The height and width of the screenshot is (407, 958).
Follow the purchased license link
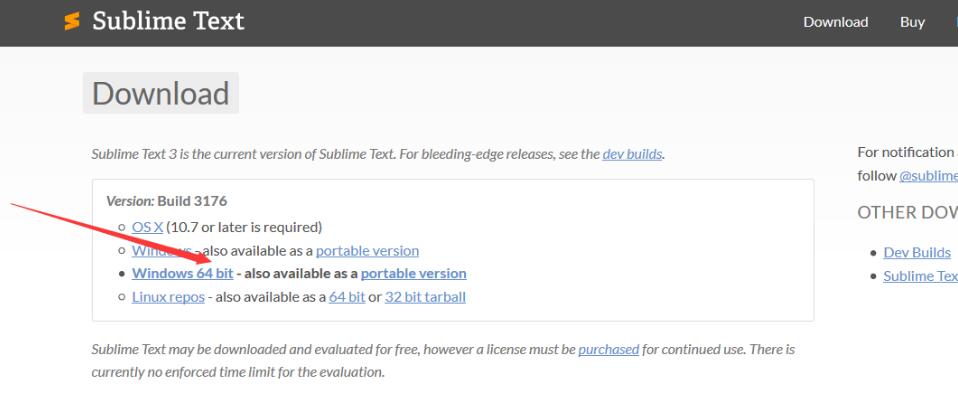tap(608, 349)
